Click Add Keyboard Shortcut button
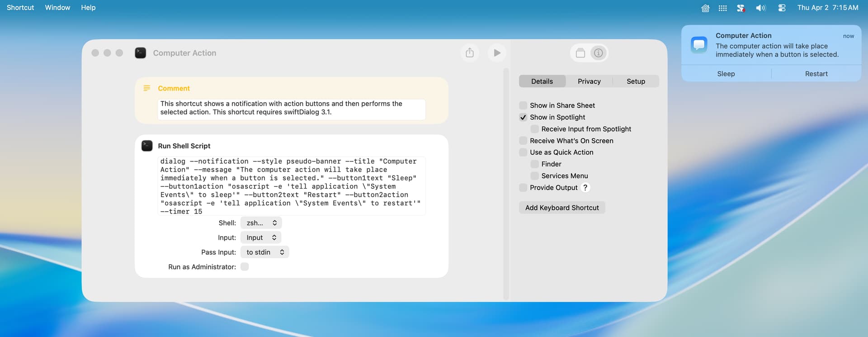This screenshot has width=868, height=337. [562, 208]
